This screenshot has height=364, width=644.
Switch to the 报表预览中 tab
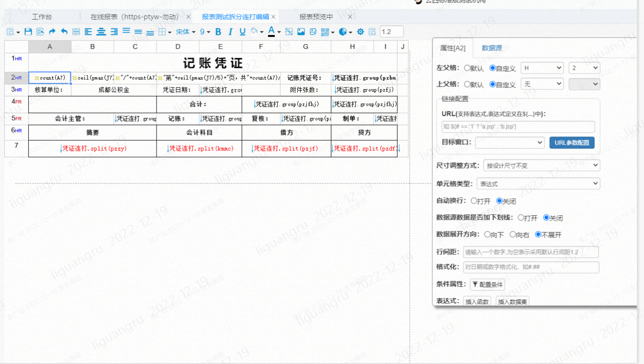click(316, 17)
